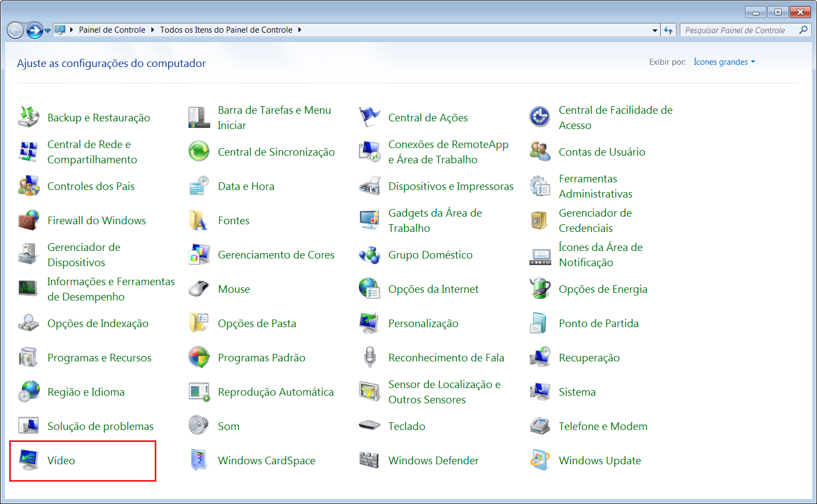Image resolution: width=817 pixels, height=504 pixels.
Task: Expand the arrow after Todos os Itens
Action: 300,30
